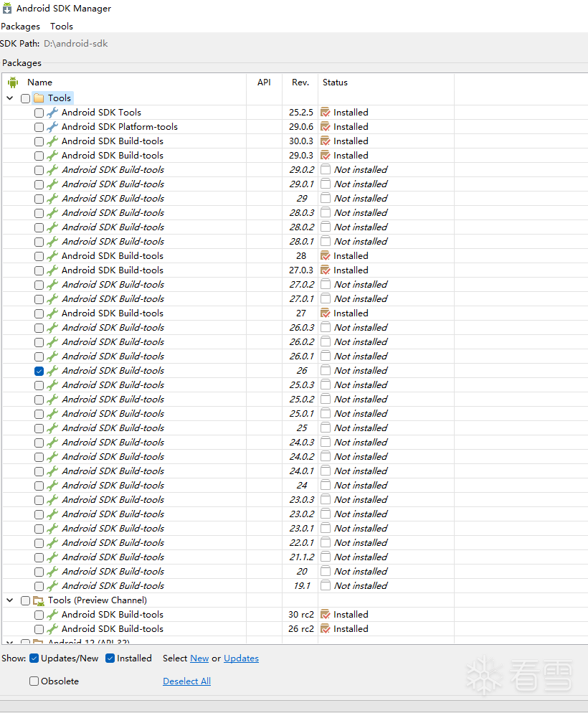Click the Deselect All link

pyautogui.click(x=186, y=681)
